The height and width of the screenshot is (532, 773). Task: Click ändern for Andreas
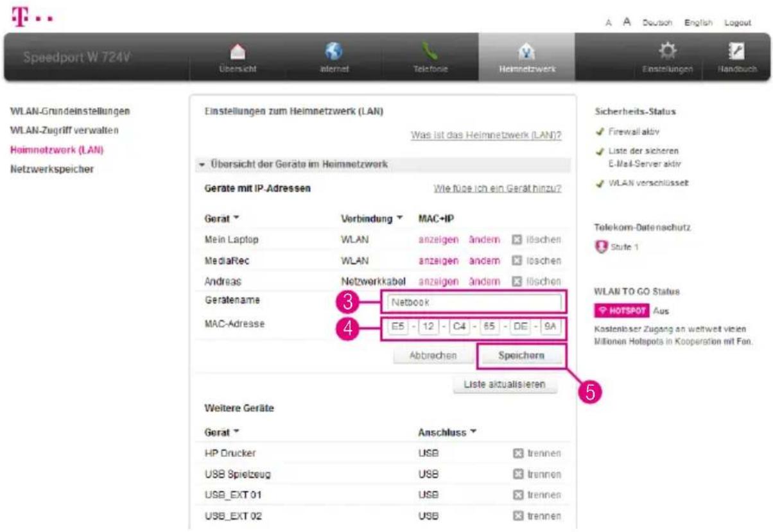pyautogui.click(x=484, y=282)
